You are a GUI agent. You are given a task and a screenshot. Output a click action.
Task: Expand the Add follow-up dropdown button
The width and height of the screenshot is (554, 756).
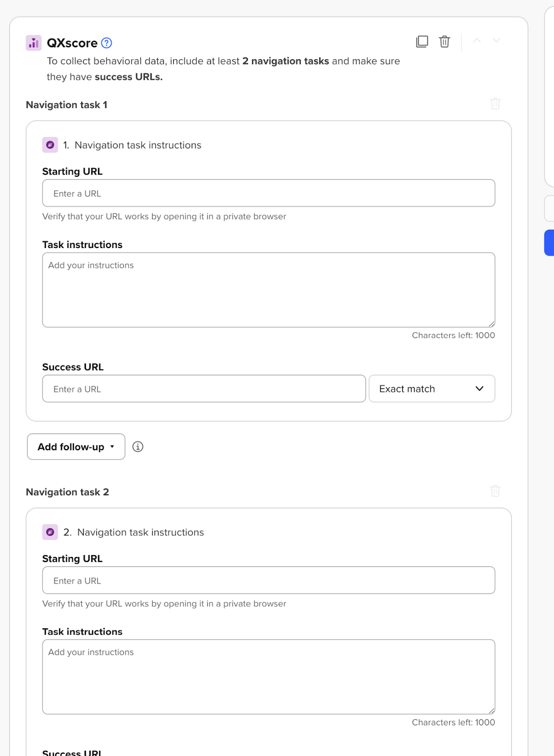click(76, 447)
